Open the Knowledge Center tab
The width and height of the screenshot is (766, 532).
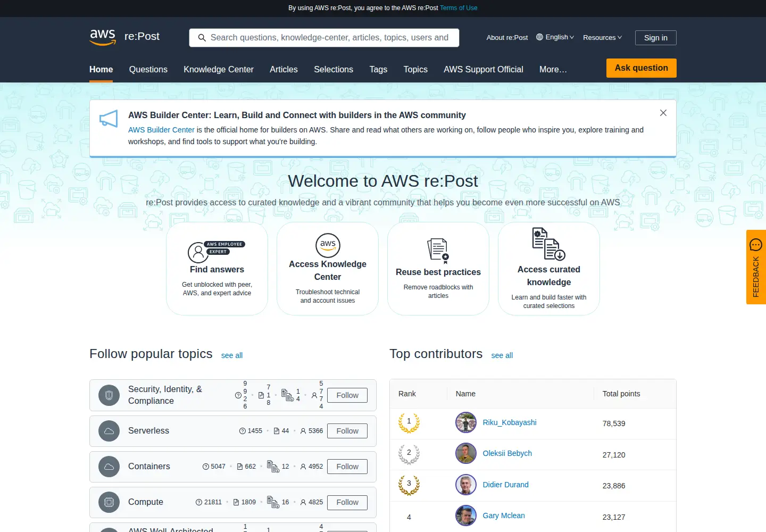pyautogui.click(x=219, y=69)
